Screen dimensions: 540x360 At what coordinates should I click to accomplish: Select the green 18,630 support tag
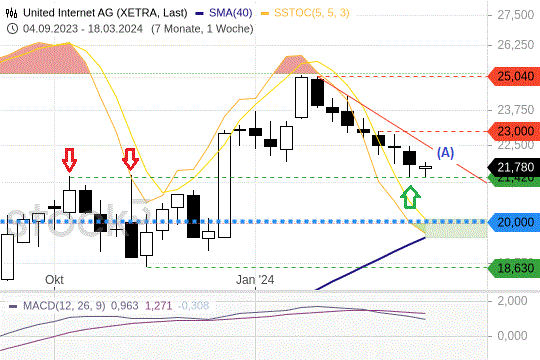coord(514,268)
